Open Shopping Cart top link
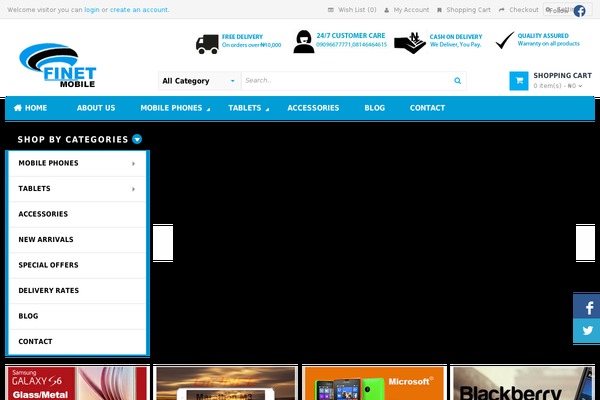Image resolution: width=600 pixels, height=400 pixels. 464,10
